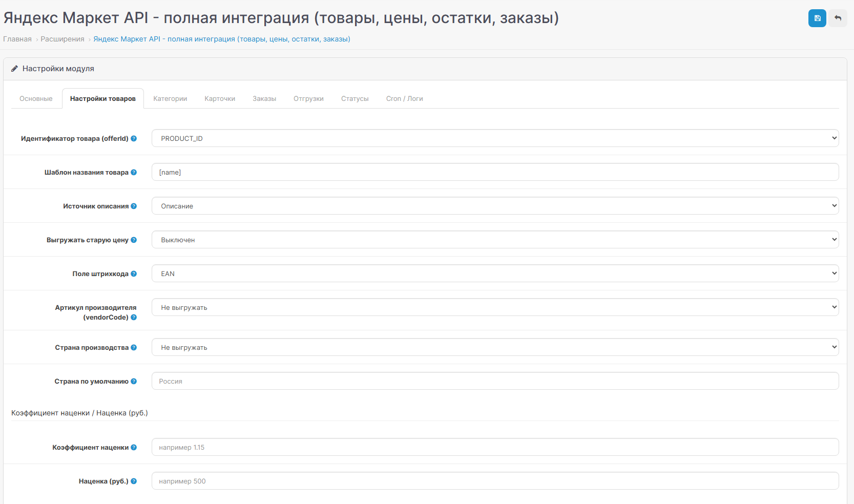Image resolution: width=854 pixels, height=504 pixels.
Task: Open the Артикул производителя dropdown
Action: point(495,307)
